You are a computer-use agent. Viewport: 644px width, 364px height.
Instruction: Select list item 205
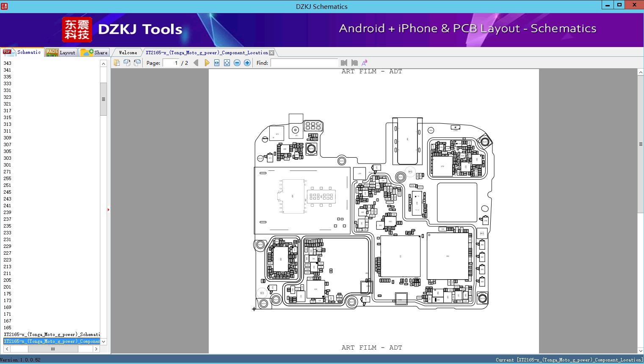(x=7, y=280)
